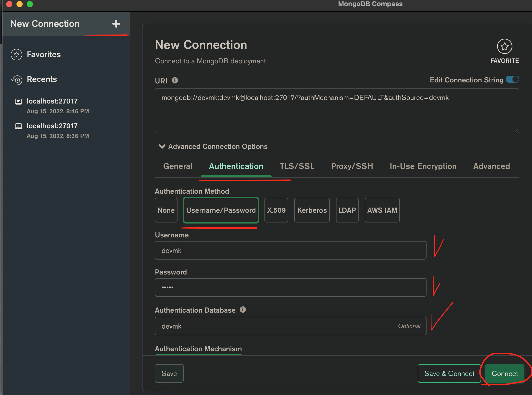Viewport: 532px width, 395px height.
Task: Click the Connect button
Action: tap(504, 373)
